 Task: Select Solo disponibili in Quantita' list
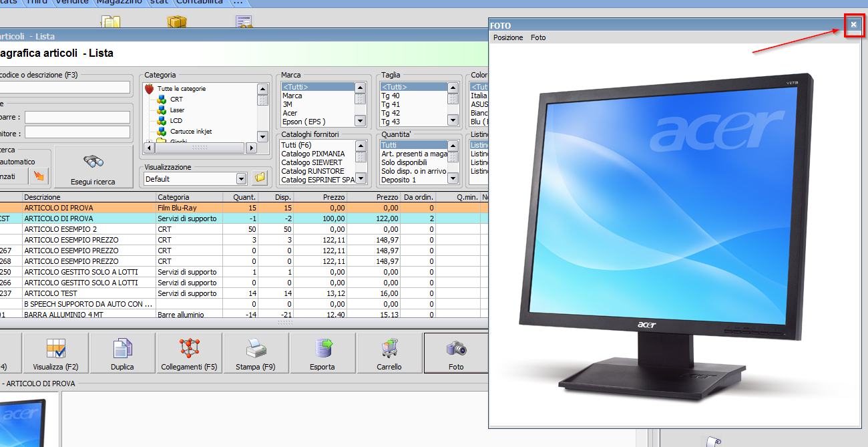tap(414, 162)
